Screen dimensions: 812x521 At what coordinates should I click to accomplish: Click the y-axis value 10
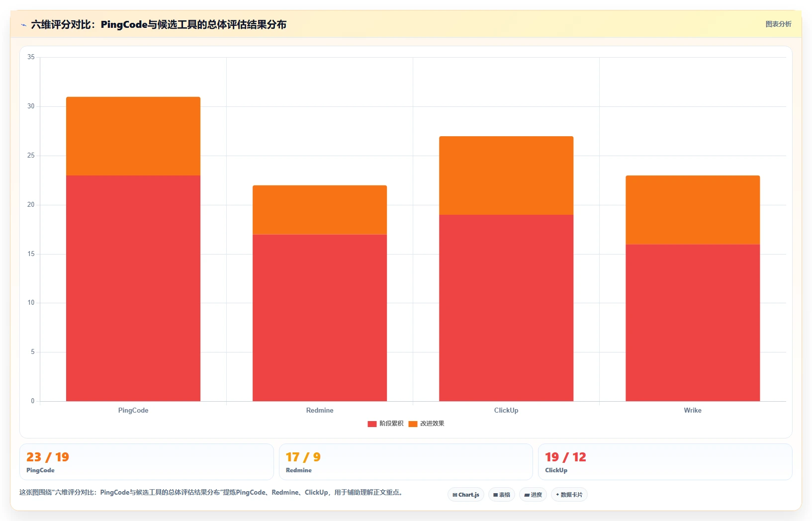31,303
